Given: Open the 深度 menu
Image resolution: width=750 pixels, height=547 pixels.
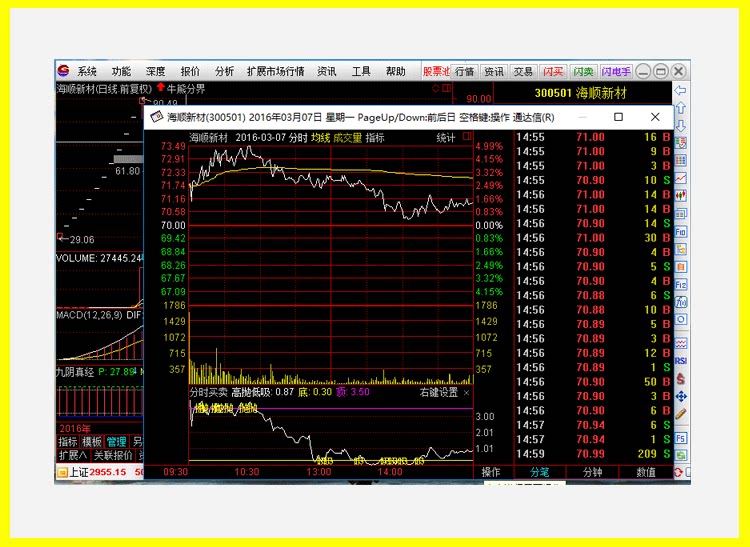Looking at the screenshot, I should [x=155, y=71].
